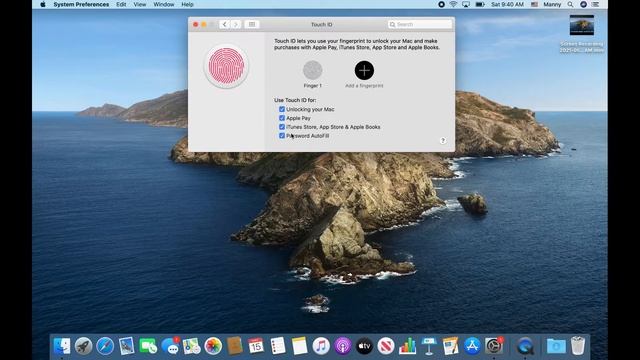Open the Manny user menu
Image resolution: width=640 pixels, height=360 pixels.
(552, 4)
